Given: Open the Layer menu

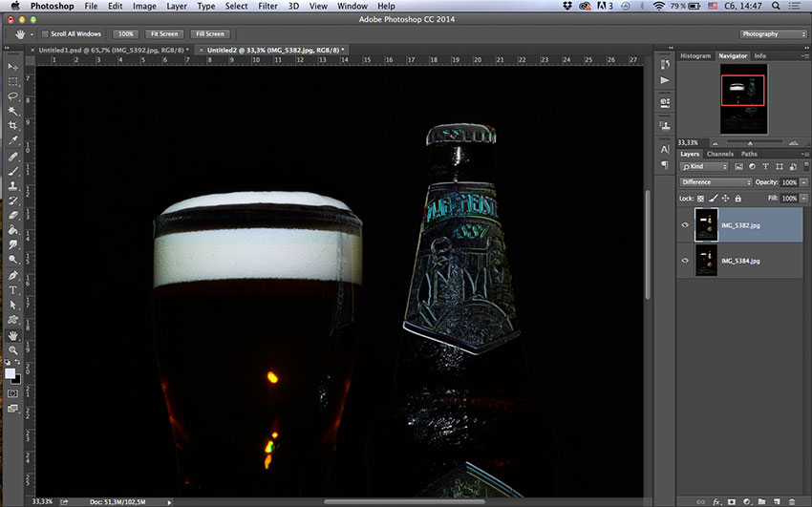Looking at the screenshot, I should 177,7.
